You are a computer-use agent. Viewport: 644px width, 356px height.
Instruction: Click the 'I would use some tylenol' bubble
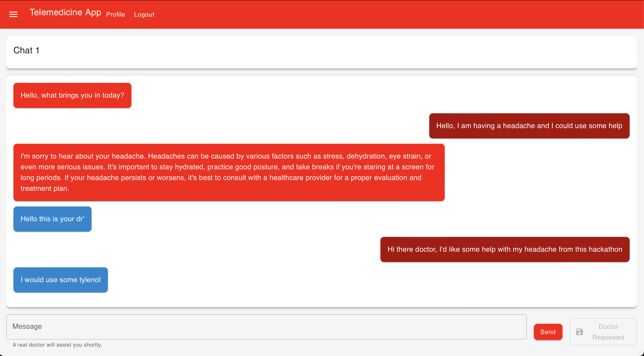pos(60,280)
